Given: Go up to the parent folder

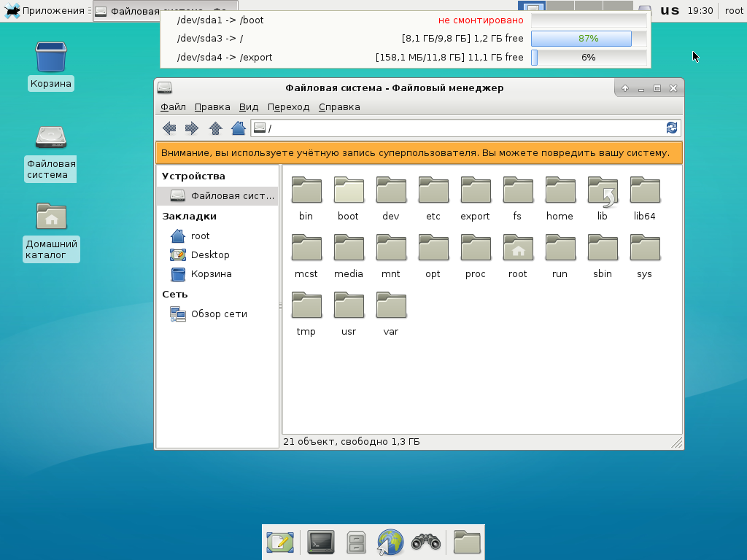Looking at the screenshot, I should (x=215, y=128).
